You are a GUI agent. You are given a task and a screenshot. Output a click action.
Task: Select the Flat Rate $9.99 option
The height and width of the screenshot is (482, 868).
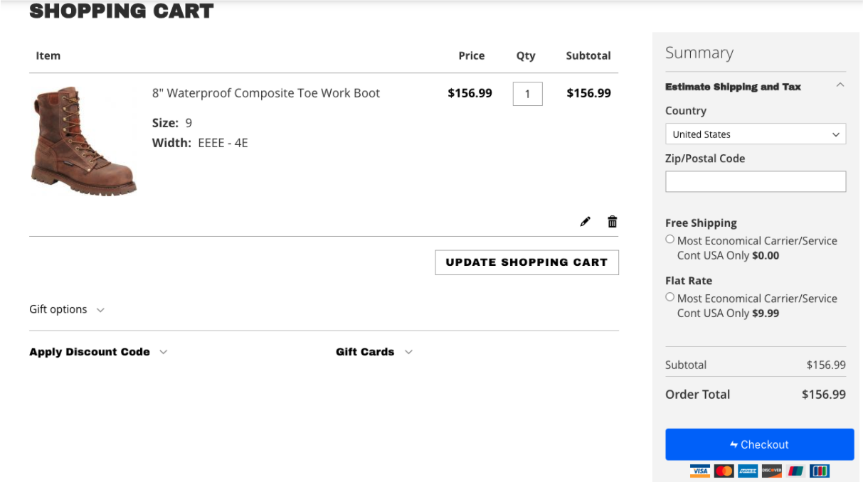[x=669, y=297]
